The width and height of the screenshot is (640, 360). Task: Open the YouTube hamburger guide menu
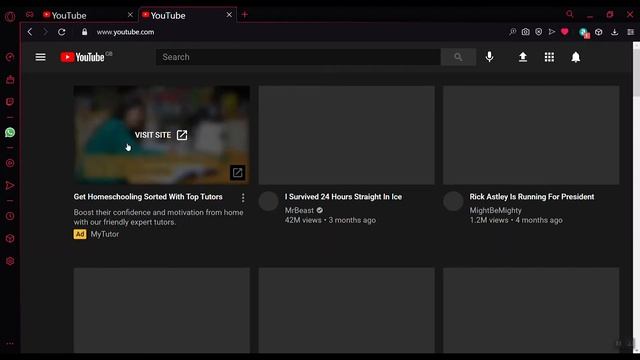(x=40, y=57)
